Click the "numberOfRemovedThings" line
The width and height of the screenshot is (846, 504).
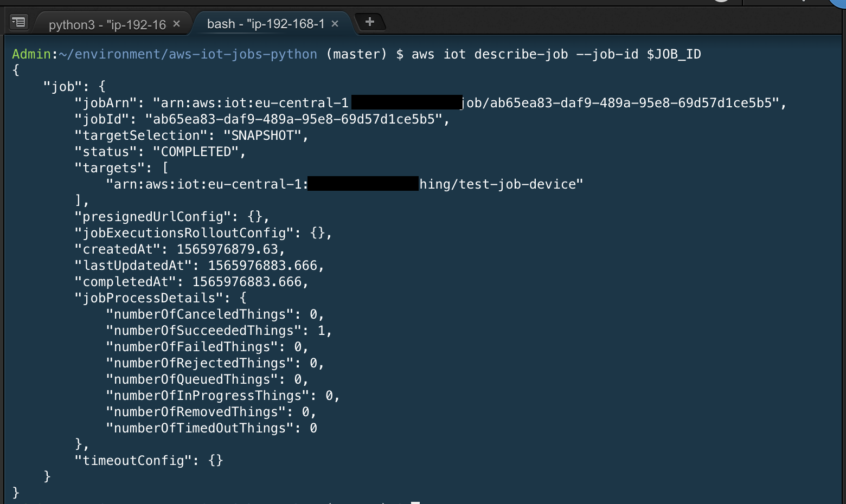[x=211, y=412]
